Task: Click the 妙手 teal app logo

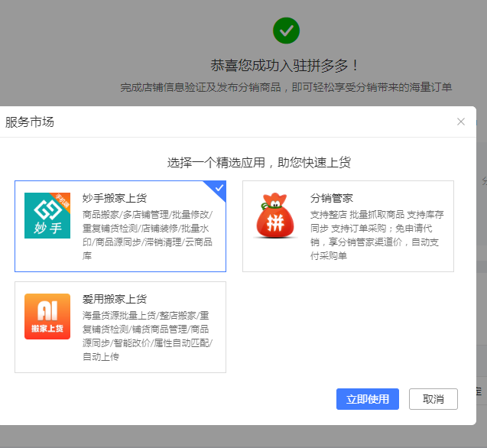Action: 47,216
